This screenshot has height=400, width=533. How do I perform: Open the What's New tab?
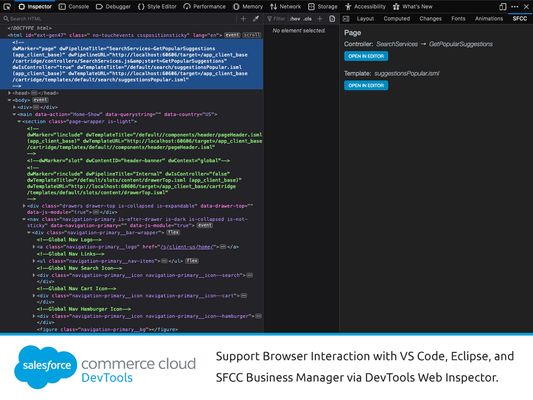(x=413, y=6)
